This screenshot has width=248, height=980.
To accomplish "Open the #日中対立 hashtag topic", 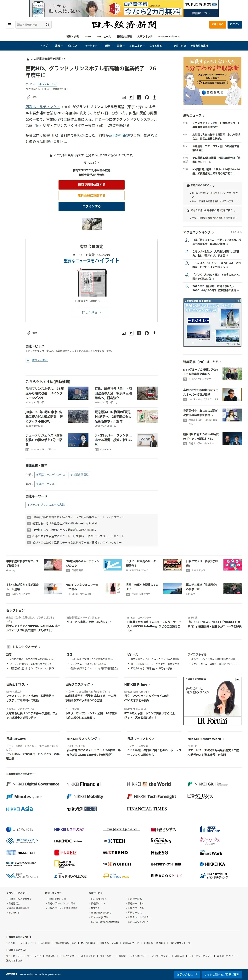I will tap(180, 46).
